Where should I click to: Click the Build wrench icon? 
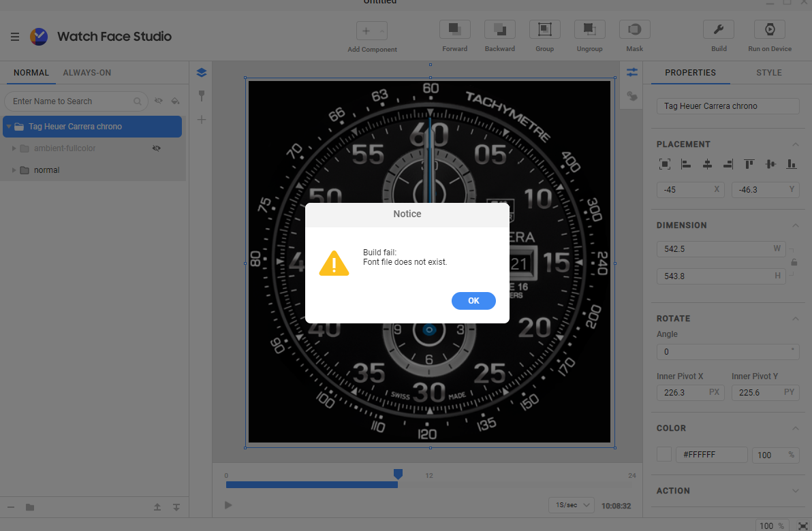(x=718, y=29)
